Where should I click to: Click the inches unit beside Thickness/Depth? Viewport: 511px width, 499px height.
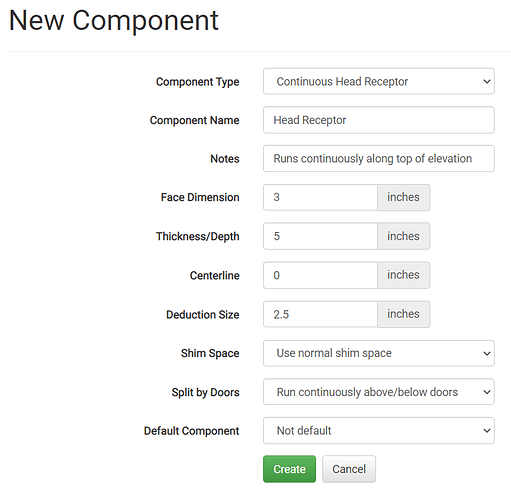click(403, 236)
